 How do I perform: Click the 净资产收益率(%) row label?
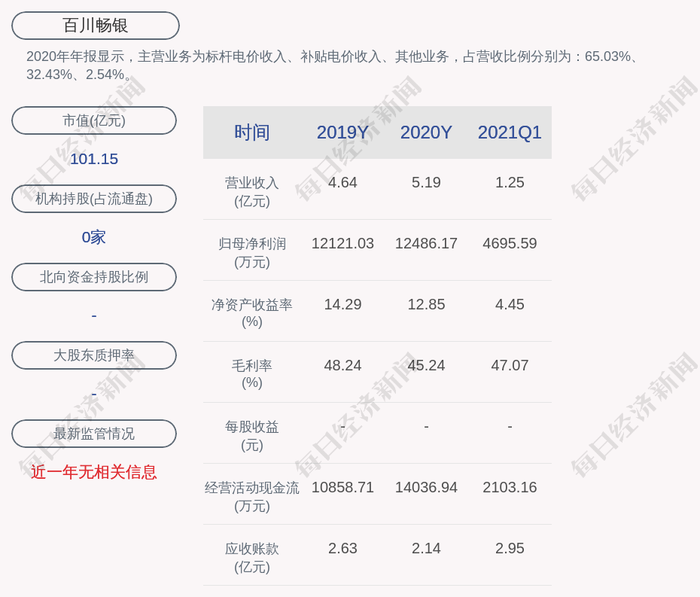point(252,313)
